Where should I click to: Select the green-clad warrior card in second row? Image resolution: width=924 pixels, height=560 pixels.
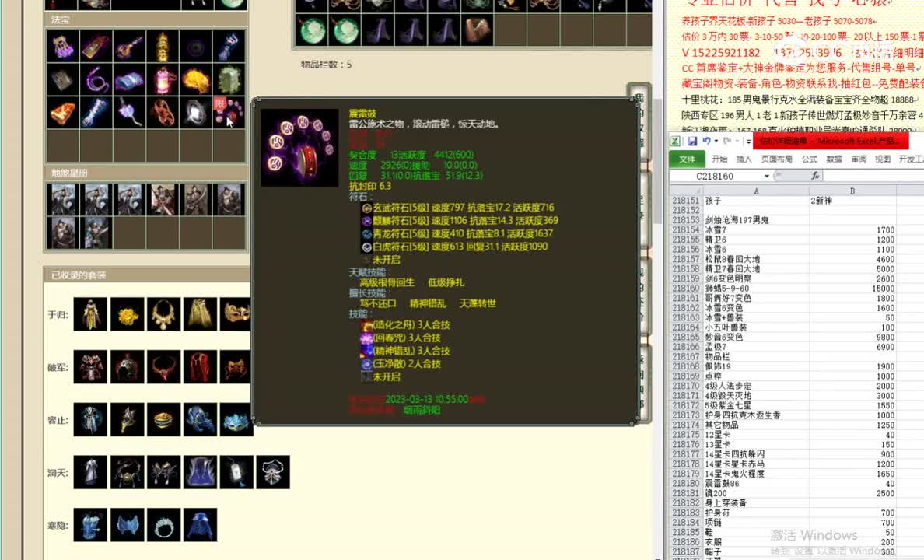[96, 233]
